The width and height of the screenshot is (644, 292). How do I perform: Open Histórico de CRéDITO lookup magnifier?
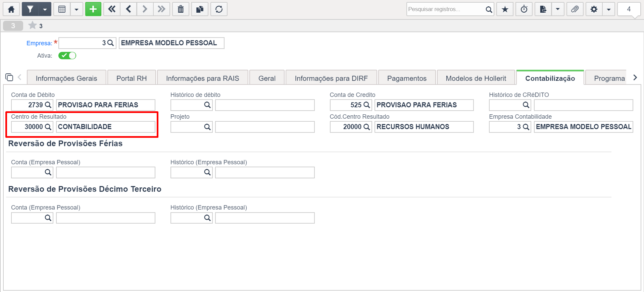point(526,105)
